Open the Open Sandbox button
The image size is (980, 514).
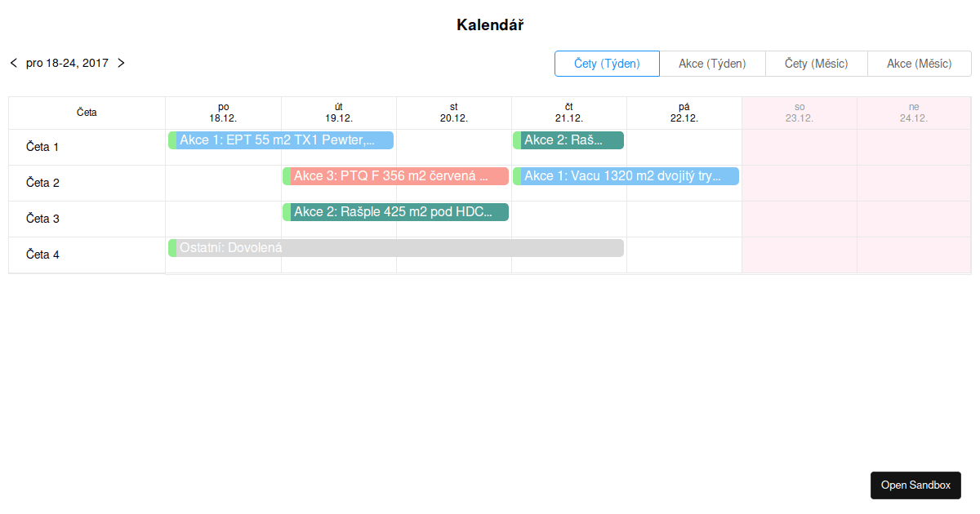coord(915,485)
